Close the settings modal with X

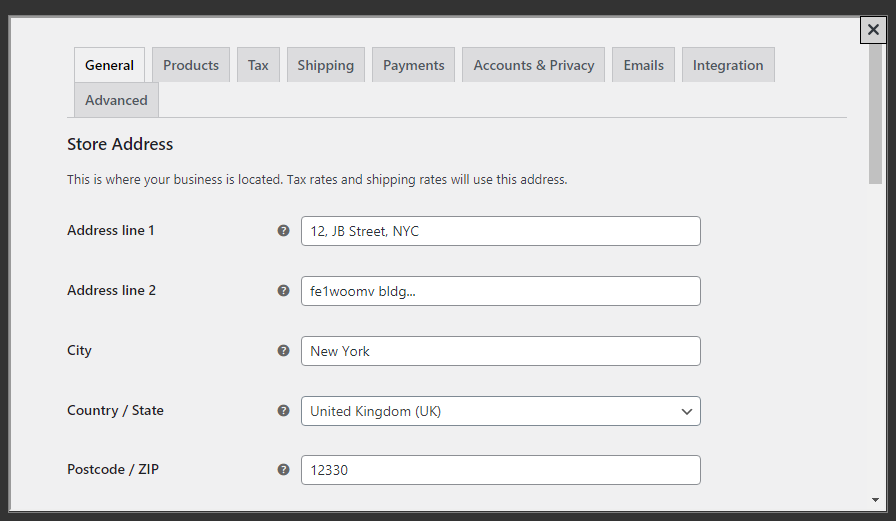(873, 30)
